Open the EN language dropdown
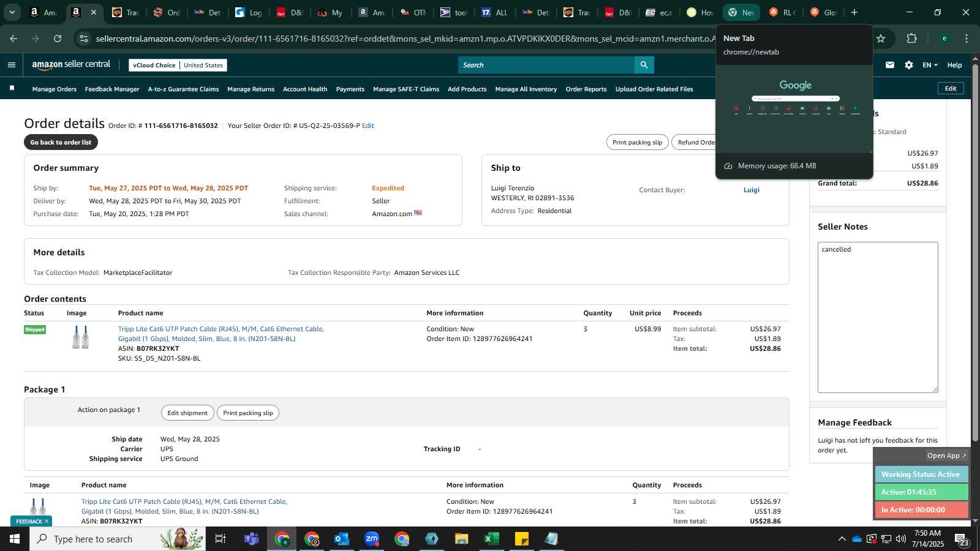The height and width of the screenshot is (551, 980). [930, 65]
